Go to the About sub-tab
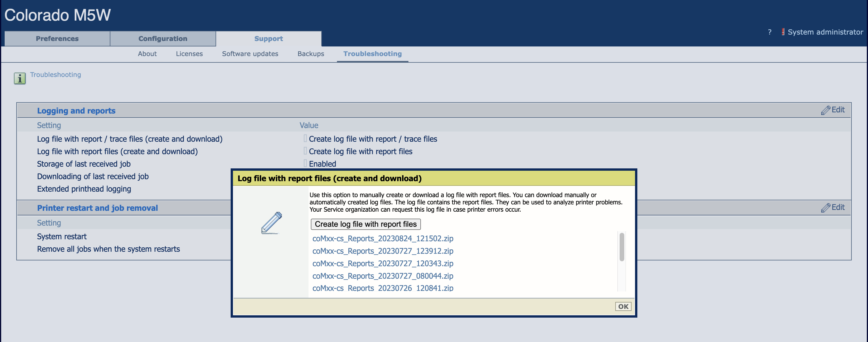Image resolution: width=868 pixels, height=342 pixels. (x=147, y=54)
